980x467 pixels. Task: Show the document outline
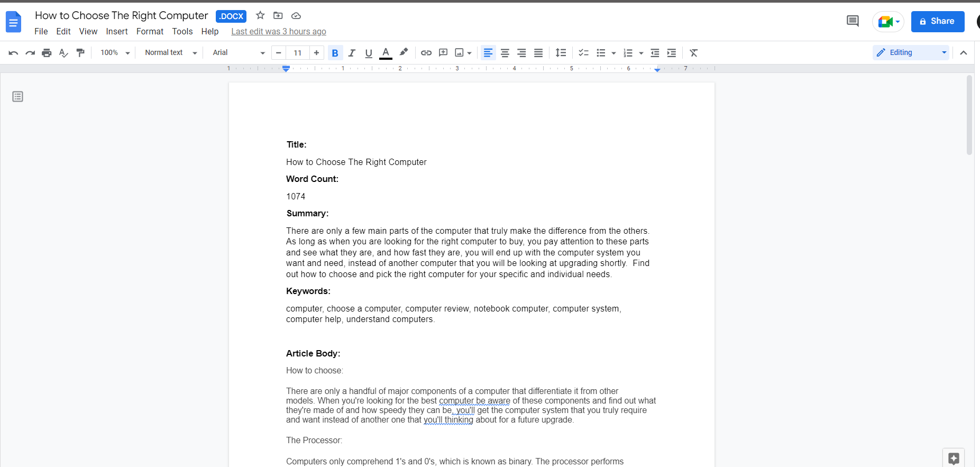click(18, 97)
